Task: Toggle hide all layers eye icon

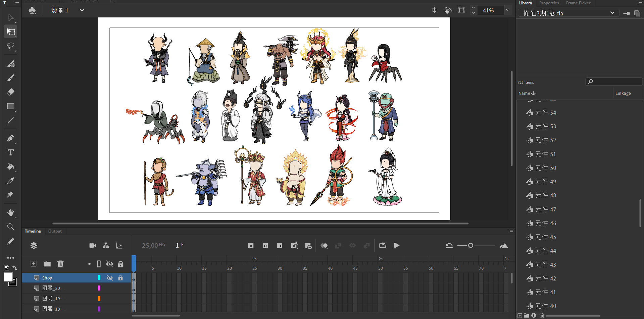Action: click(x=109, y=264)
